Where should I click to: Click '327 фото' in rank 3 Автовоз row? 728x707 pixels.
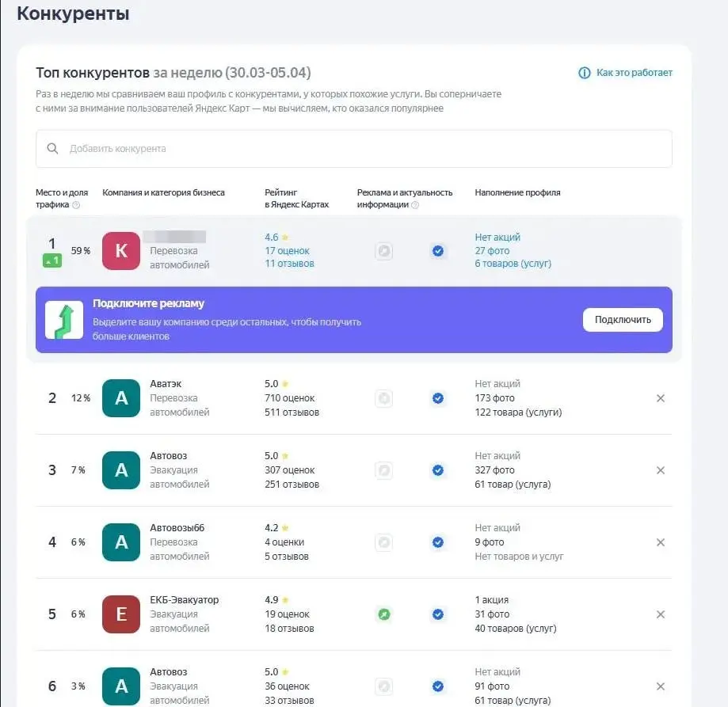494,470
